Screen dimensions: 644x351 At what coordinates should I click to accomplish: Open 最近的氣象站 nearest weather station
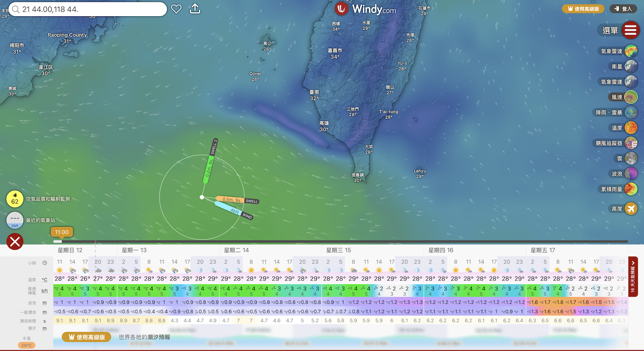coord(15,220)
